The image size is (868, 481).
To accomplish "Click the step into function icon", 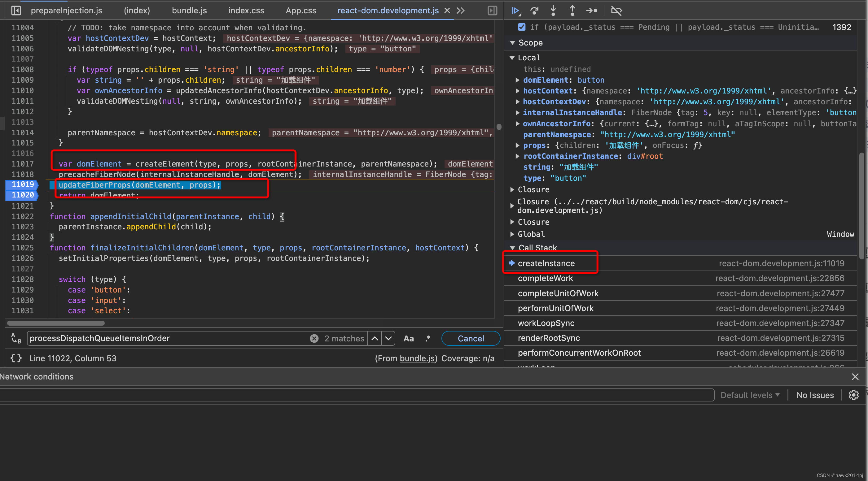I will pyautogui.click(x=553, y=11).
